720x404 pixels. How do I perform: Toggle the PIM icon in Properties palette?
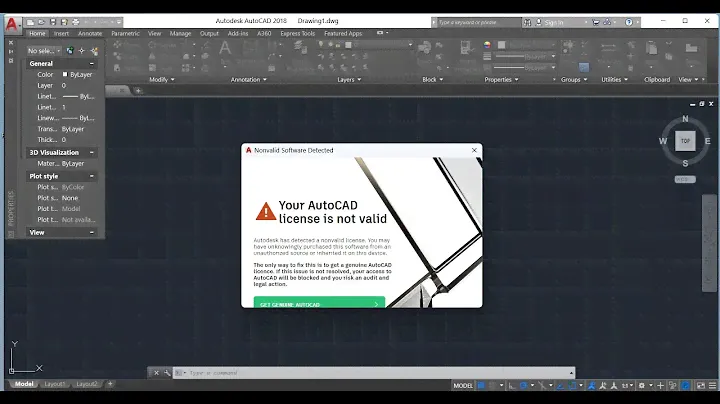pos(70,50)
